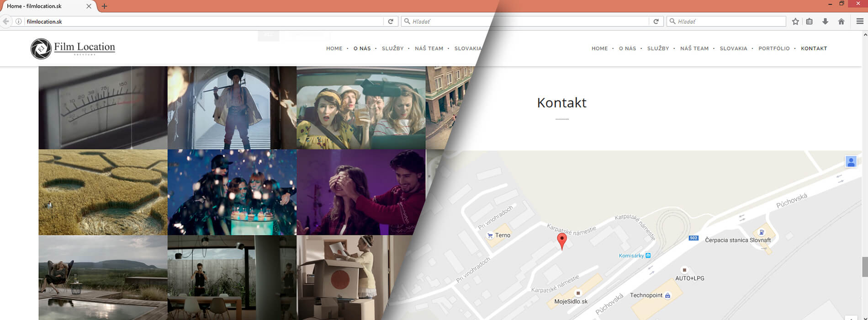Click the page scrollbar thumb
The height and width of the screenshot is (320, 868).
coord(865,267)
